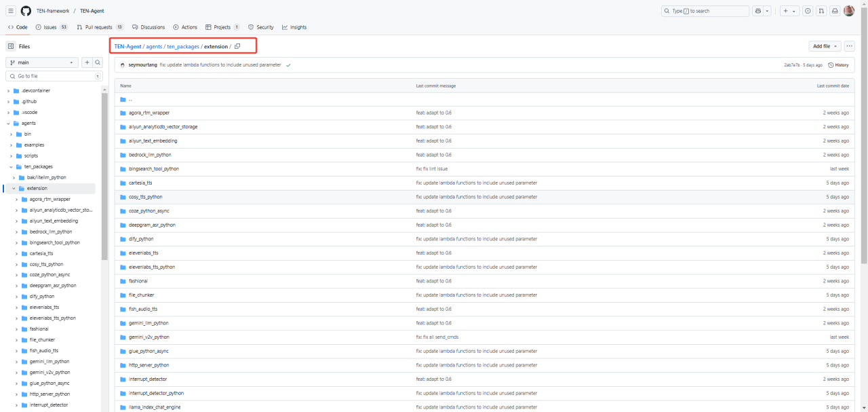The image size is (868, 412).
Task: Expand bak/litellm_python folder chevron
Action: click(14, 177)
